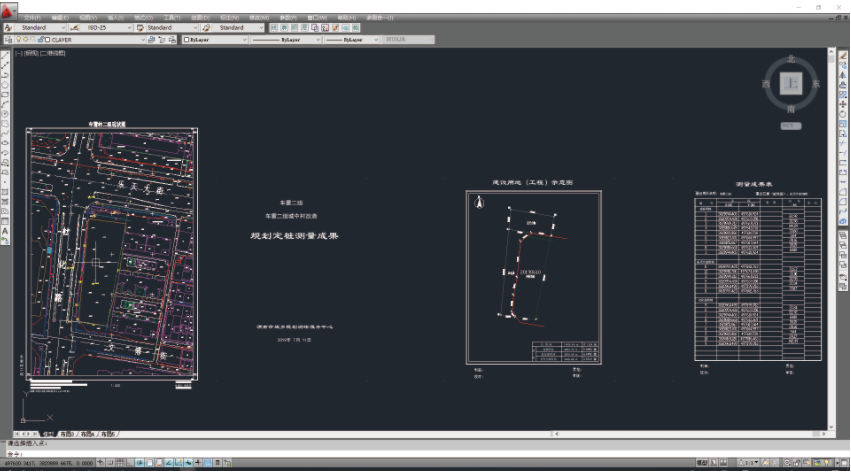Screen dimensions: 851x473
Task: Switch to the Model tab
Action: coord(48,435)
